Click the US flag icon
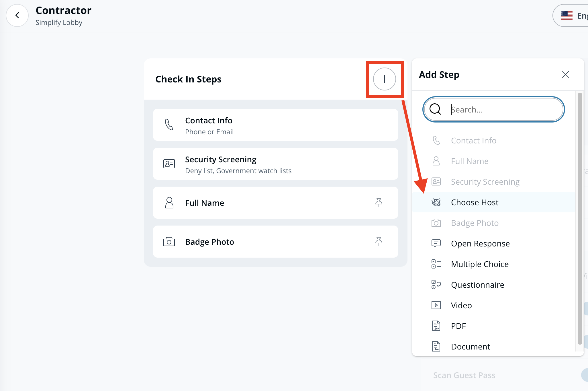The width and height of the screenshot is (588, 391). click(x=567, y=16)
